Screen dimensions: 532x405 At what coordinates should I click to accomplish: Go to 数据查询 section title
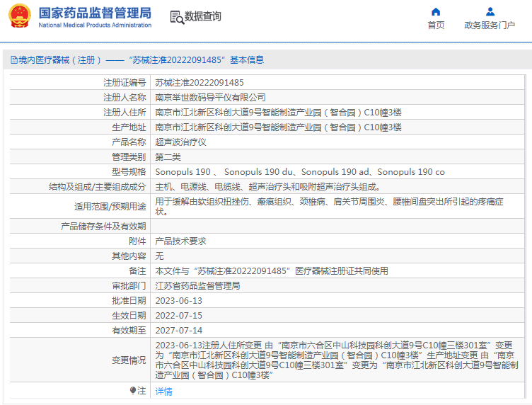(x=202, y=16)
